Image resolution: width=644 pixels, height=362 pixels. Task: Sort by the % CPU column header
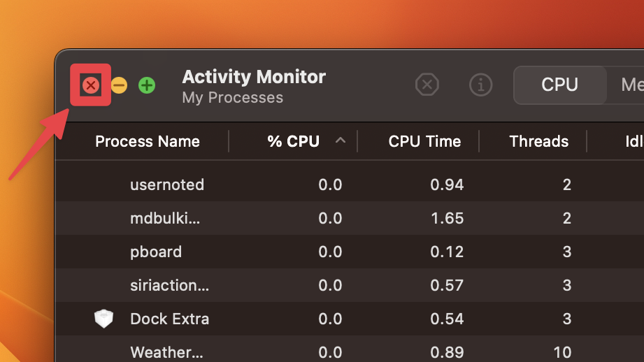[293, 141]
